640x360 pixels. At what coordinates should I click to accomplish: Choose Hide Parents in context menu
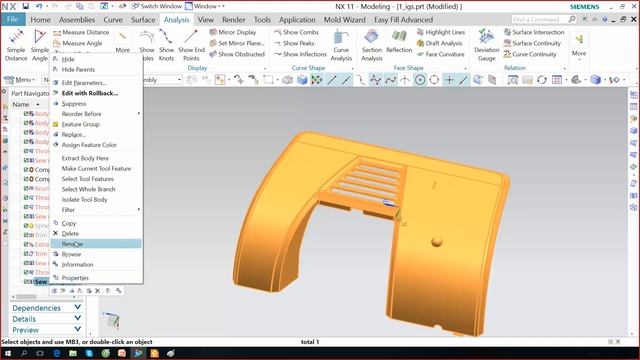click(x=96, y=69)
